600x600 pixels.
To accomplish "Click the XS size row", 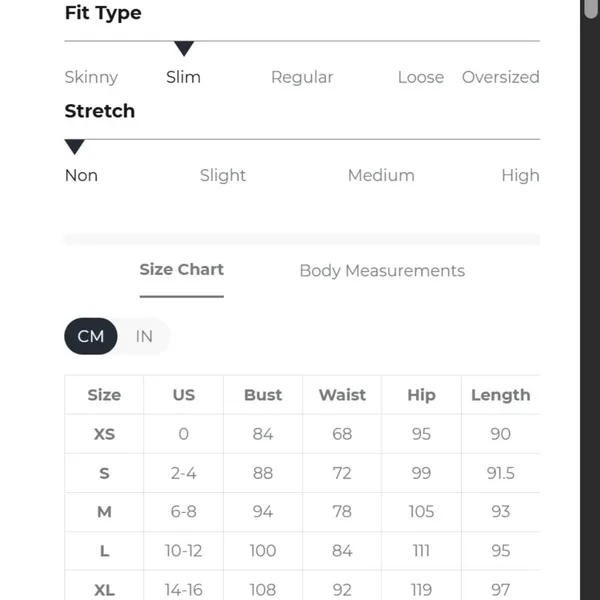I will click(302, 434).
